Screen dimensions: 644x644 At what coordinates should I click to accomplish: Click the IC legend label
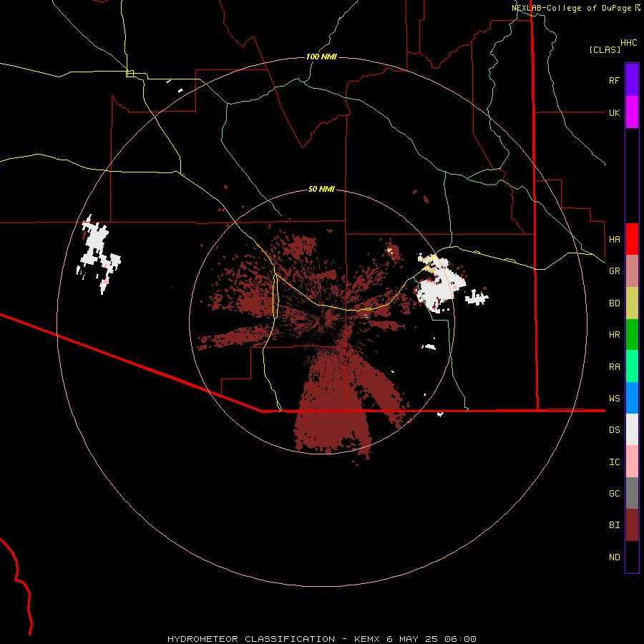(614, 462)
